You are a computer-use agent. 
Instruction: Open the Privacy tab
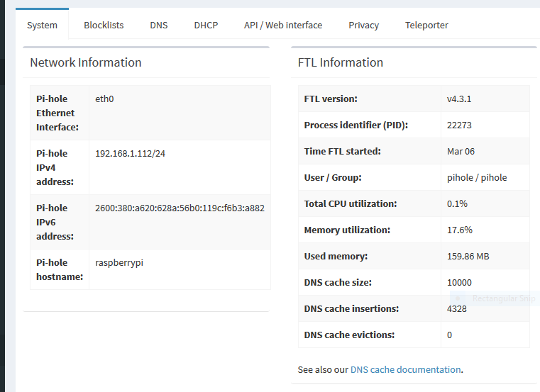(x=364, y=25)
